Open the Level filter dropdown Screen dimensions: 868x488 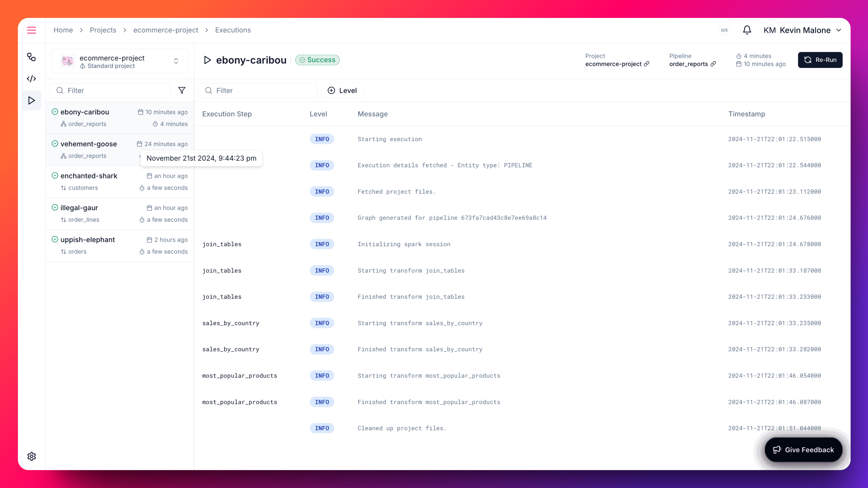coord(342,90)
